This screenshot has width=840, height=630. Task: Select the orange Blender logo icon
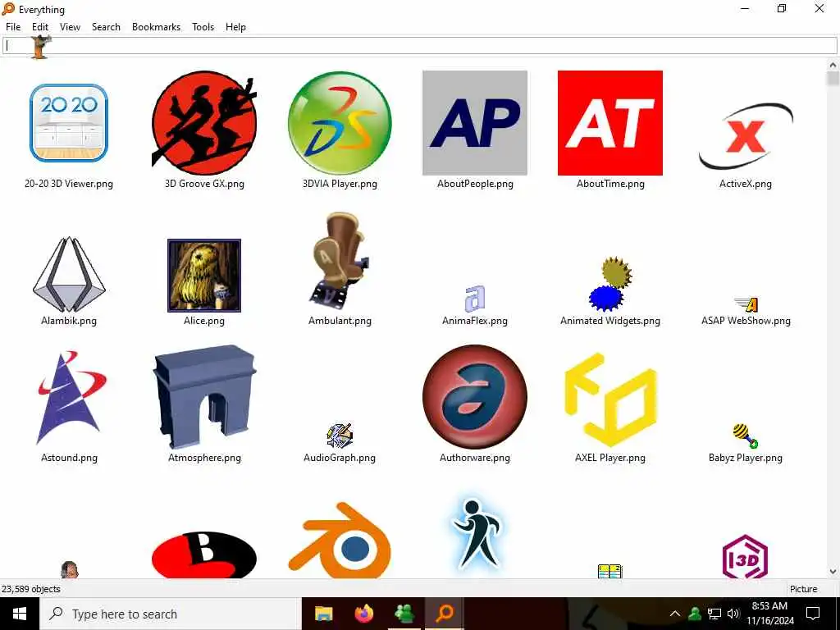340,540
